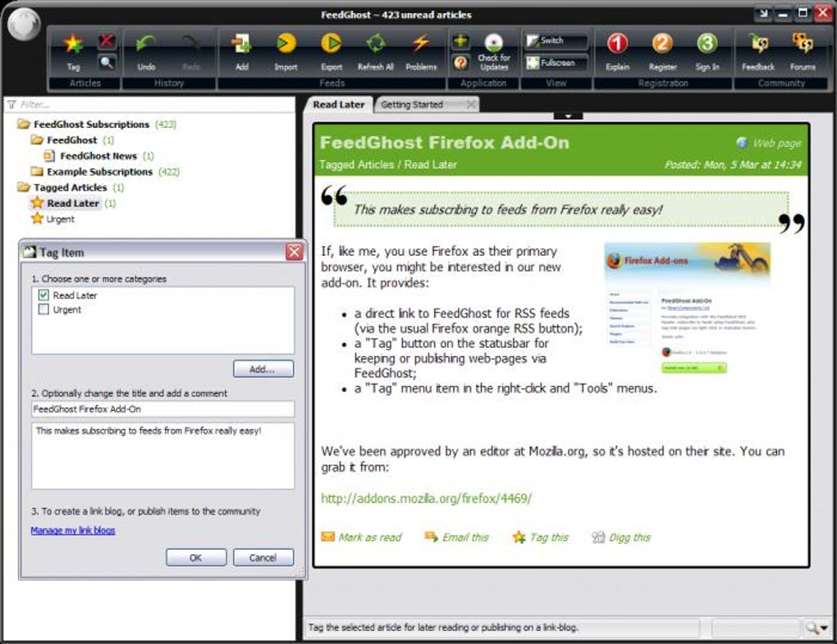Click the Switch view button
This screenshot has height=644, width=837.
(556, 40)
